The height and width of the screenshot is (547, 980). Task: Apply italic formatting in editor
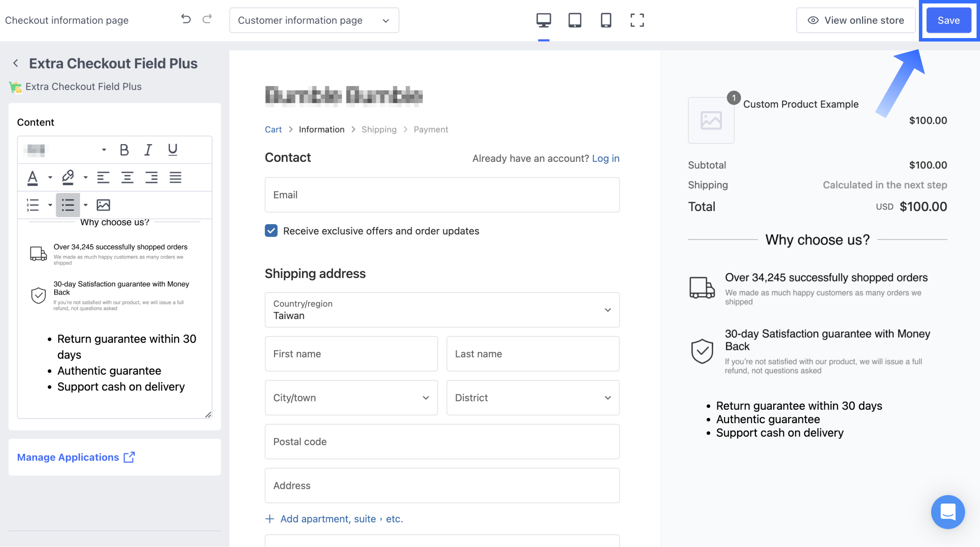click(x=148, y=150)
